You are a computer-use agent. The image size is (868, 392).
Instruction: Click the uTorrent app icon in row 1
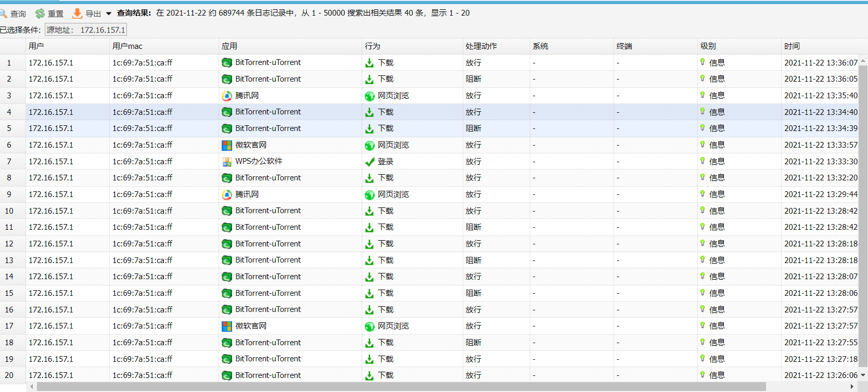[227, 63]
